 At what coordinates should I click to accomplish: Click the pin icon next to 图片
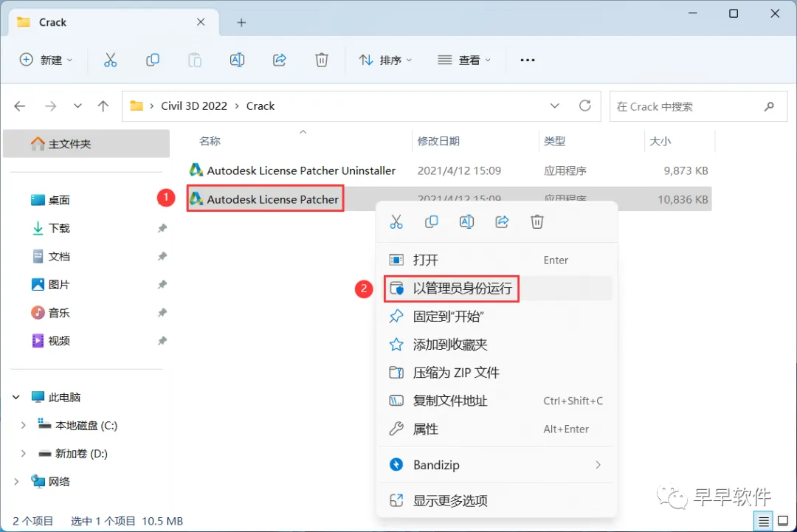[x=162, y=284]
